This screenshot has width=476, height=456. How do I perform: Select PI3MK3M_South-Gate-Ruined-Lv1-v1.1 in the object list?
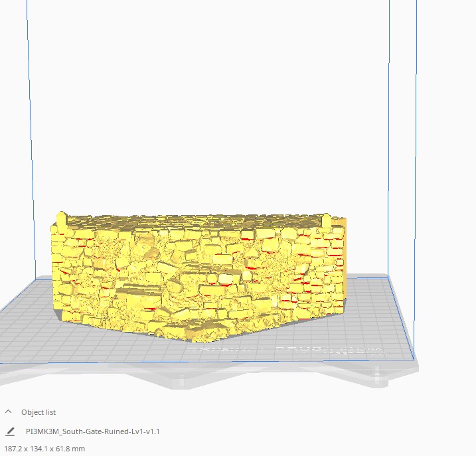click(92, 431)
